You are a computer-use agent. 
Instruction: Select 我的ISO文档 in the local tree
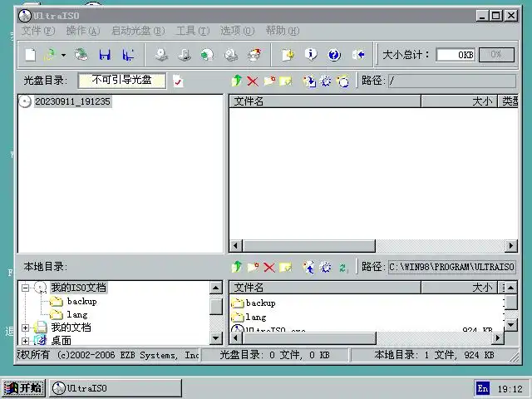(x=78, y=288)
